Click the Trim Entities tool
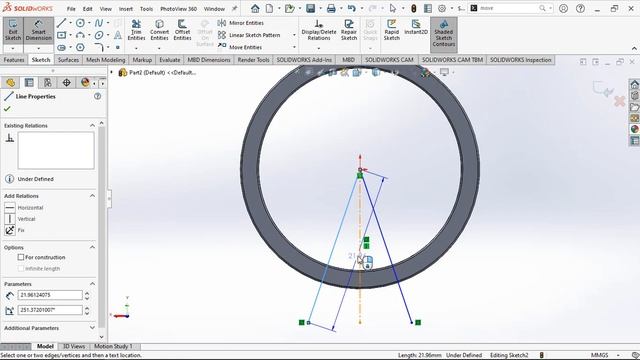This screenshot has height=360, width=640. pos(136,30)
